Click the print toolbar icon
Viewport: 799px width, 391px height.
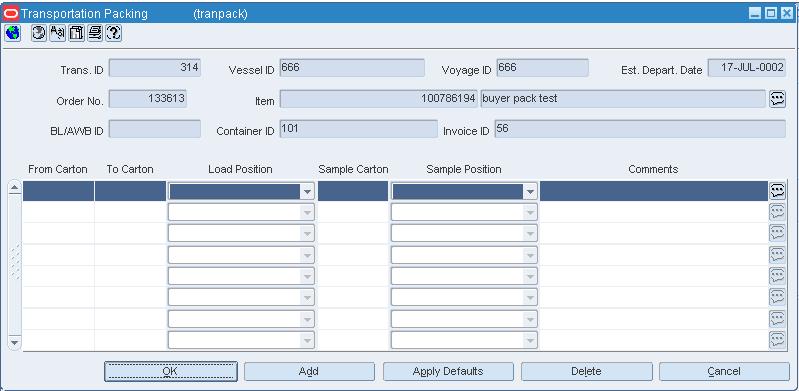pos(95,33)
